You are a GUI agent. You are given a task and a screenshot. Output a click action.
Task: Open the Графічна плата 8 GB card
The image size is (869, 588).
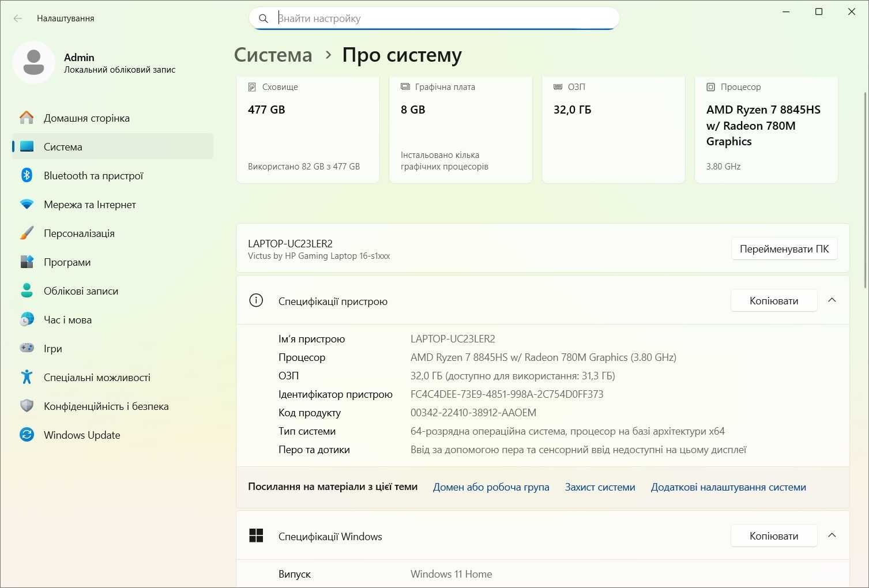(461, 130)
